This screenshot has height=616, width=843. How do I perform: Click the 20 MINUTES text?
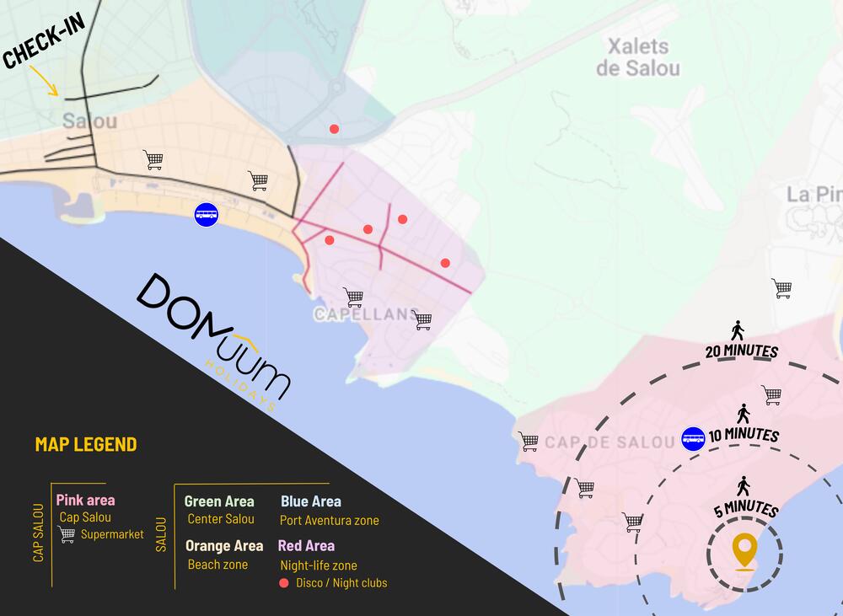coord(741,351)
